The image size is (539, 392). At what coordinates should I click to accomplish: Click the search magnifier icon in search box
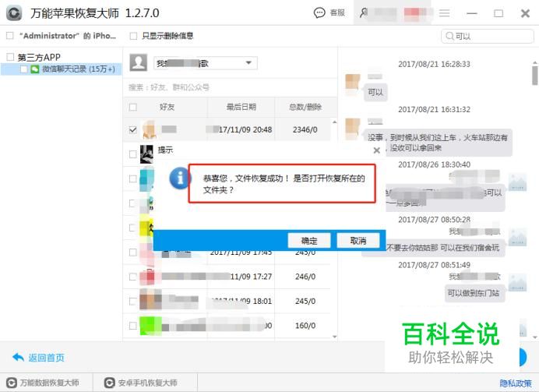point(449,36)
